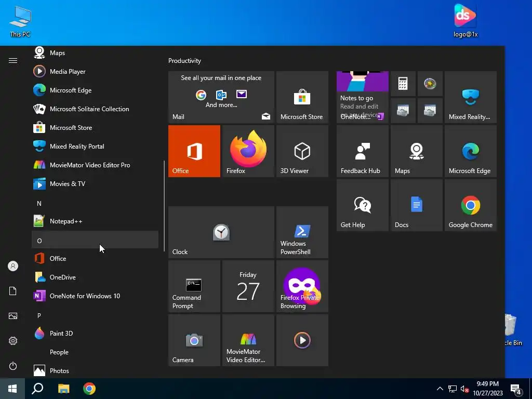Launch the Google Chrome tile

471,205
